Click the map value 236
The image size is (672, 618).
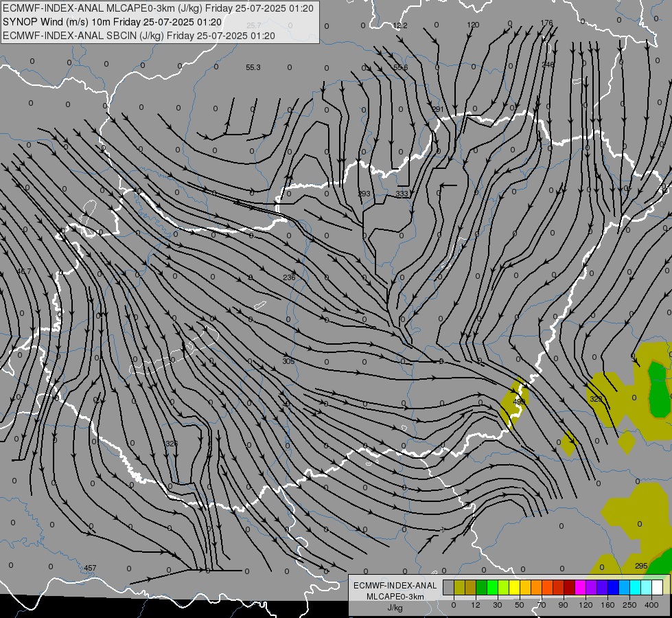coord(289,277)
